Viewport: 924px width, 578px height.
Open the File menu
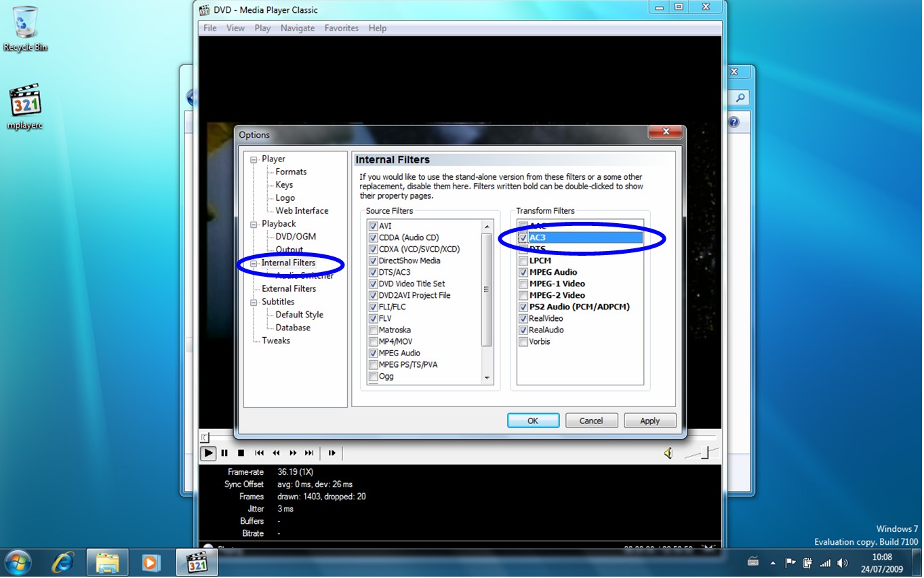[x=210, y=28]
